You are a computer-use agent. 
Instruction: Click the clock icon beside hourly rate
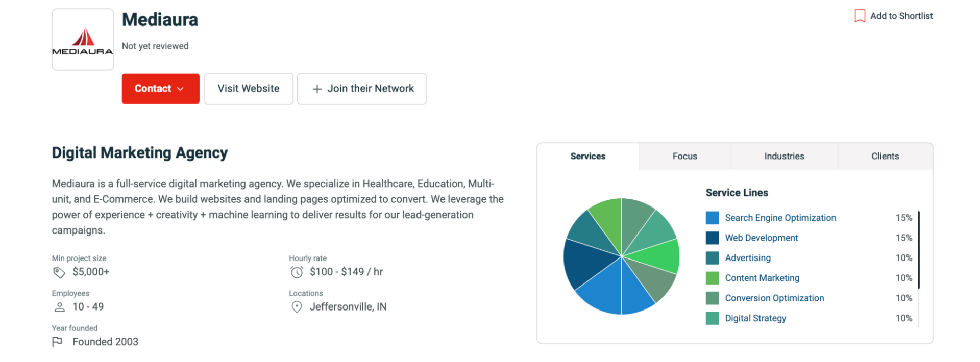297,272
